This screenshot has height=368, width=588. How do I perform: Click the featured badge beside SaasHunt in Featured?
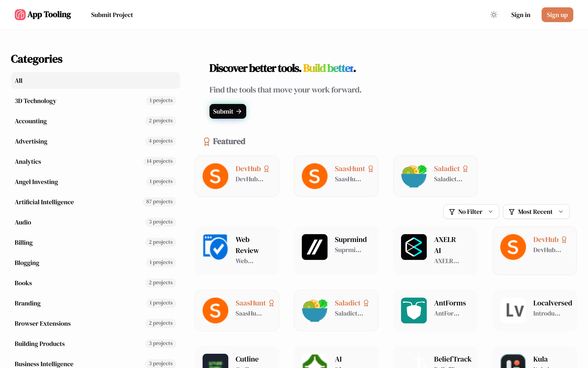(x=370, y=169)
